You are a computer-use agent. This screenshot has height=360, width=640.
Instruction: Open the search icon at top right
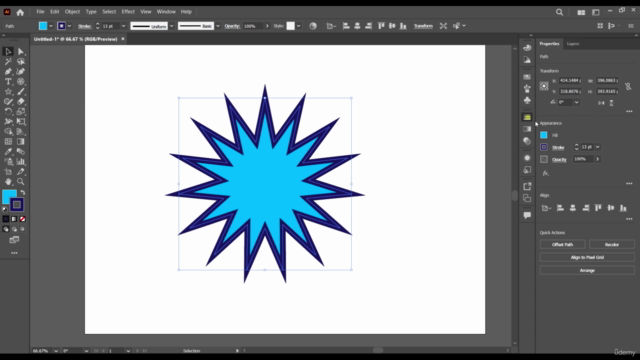pyautogui.click(x=560, y=12)
